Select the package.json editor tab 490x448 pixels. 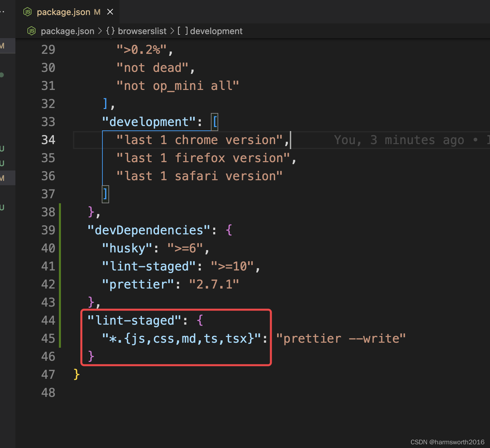click(68, 12)
